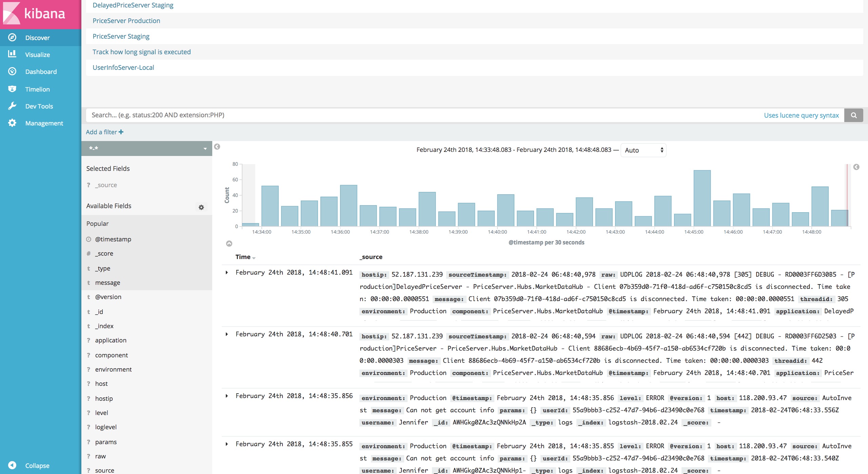Open Track how long signal is executed
Image resolution: width=868 pixels, height=474 pixels.
click(141, 52)
